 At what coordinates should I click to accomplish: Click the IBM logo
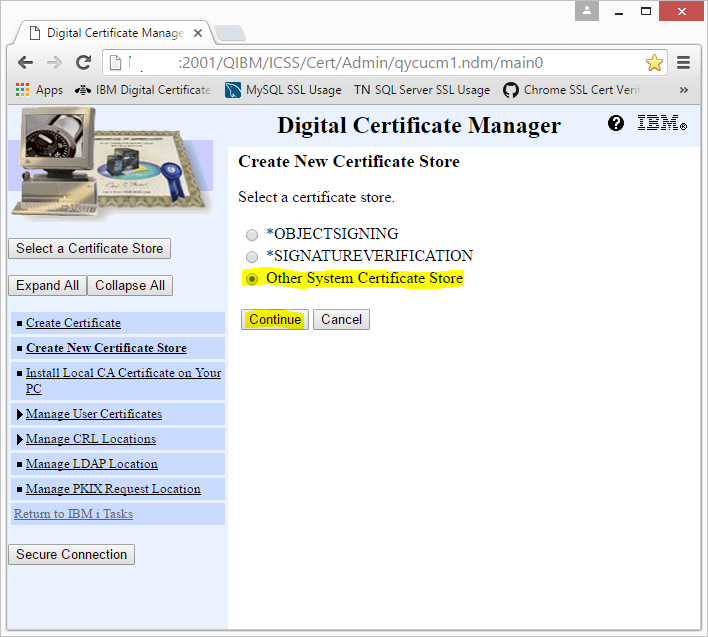pos(662,123)
